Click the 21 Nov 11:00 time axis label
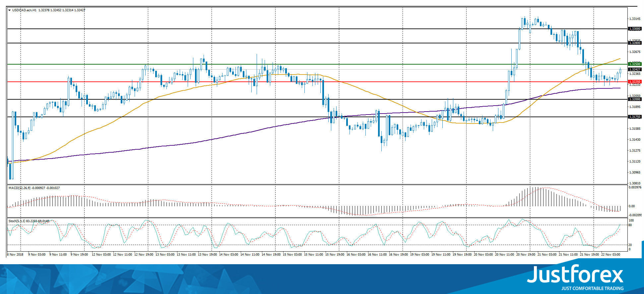644x294 pixels. click(568, 255)
